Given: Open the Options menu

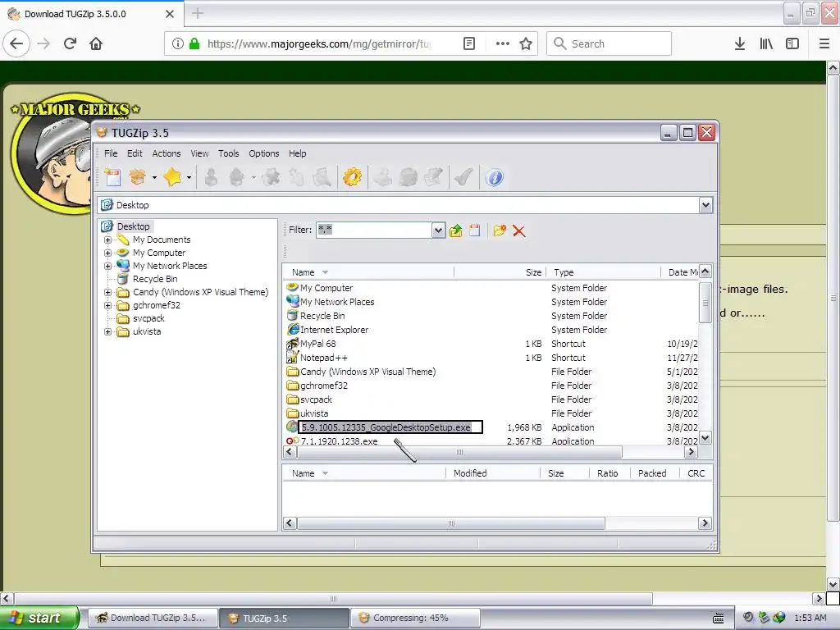Looking at the screenshot, I should [263, 153].
